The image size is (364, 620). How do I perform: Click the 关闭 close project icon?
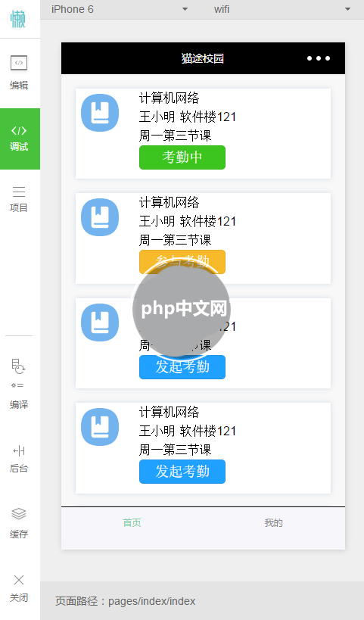[19, 580]
